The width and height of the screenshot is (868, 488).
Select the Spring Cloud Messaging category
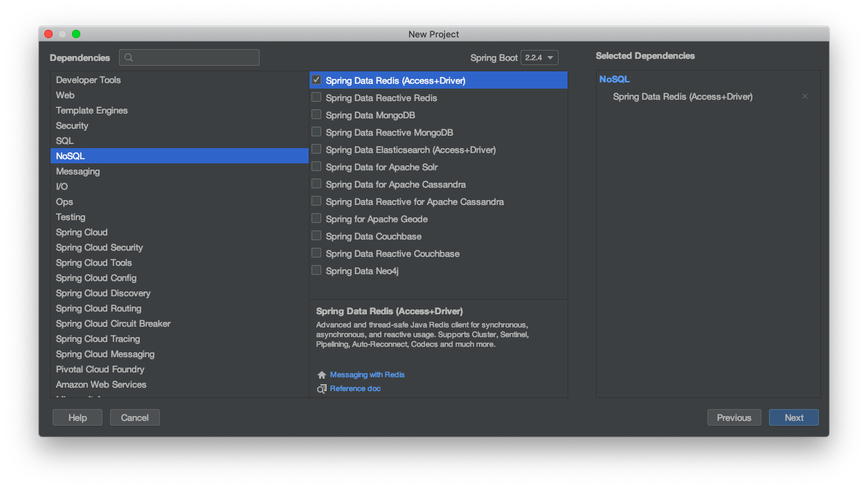click(179, 354)
